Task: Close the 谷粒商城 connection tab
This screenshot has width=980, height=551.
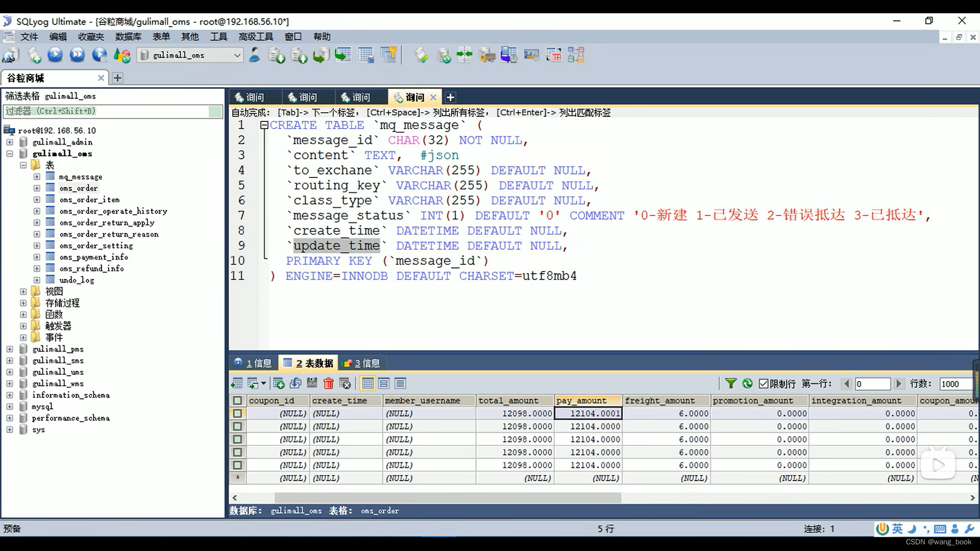Action: pyautogui.click(x=101, y=78)
